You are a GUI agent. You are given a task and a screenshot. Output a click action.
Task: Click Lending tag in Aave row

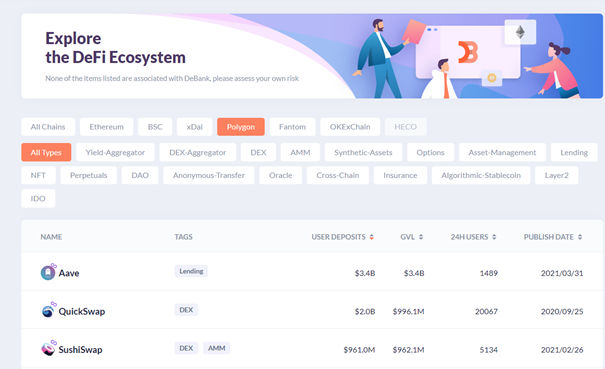click(x=191, y=271)
